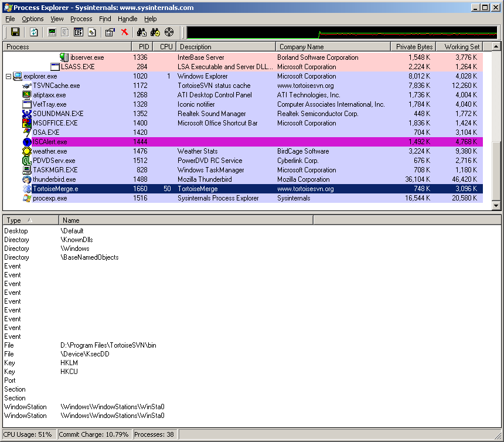Image resolution: width=504 pixels, height=442 pixels.
Task: Collapse the explorer.exe process tree
Action: click(9, 77)
